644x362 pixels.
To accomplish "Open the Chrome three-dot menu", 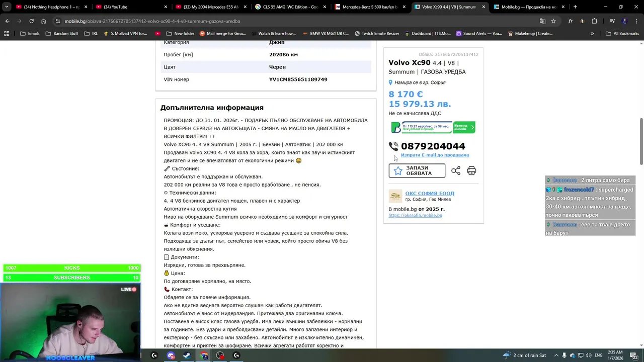I will pos(636,21).
